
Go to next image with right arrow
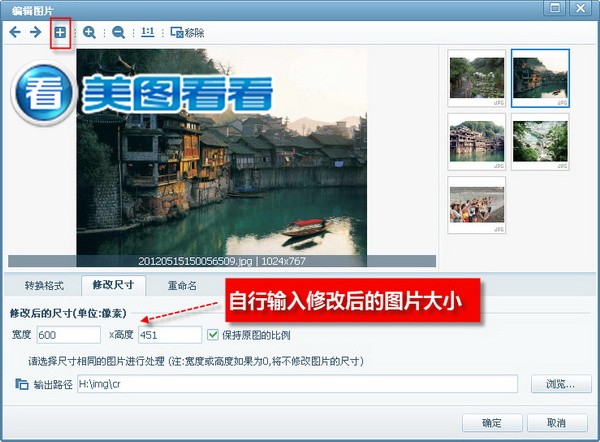[35, 32]
